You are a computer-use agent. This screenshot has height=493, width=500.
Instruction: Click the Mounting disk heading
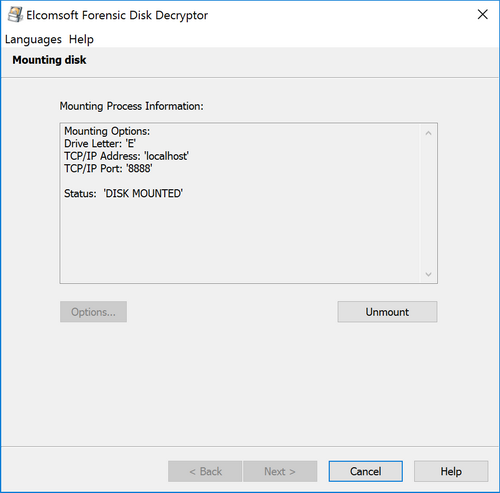pyautogui.click(x=49, y=60)
